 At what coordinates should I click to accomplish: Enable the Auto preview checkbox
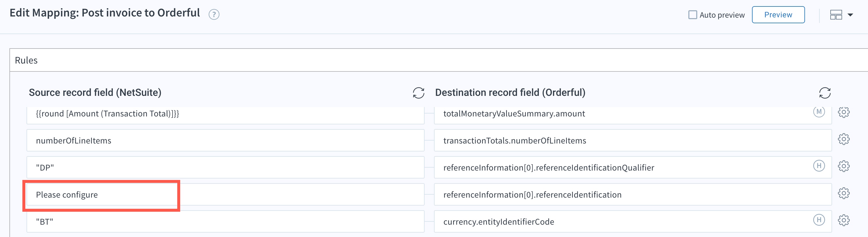coord(693,15)
